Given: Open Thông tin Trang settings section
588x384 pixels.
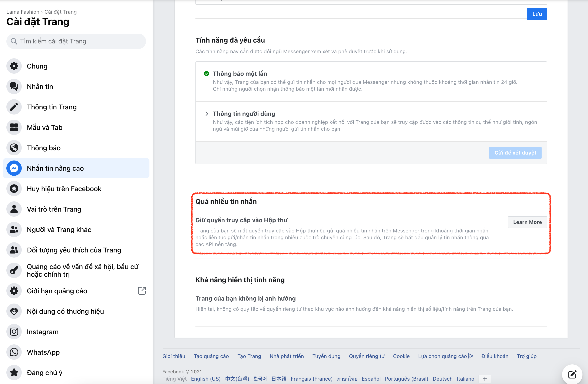Looking at the screenshot, I should pos(52,107).
